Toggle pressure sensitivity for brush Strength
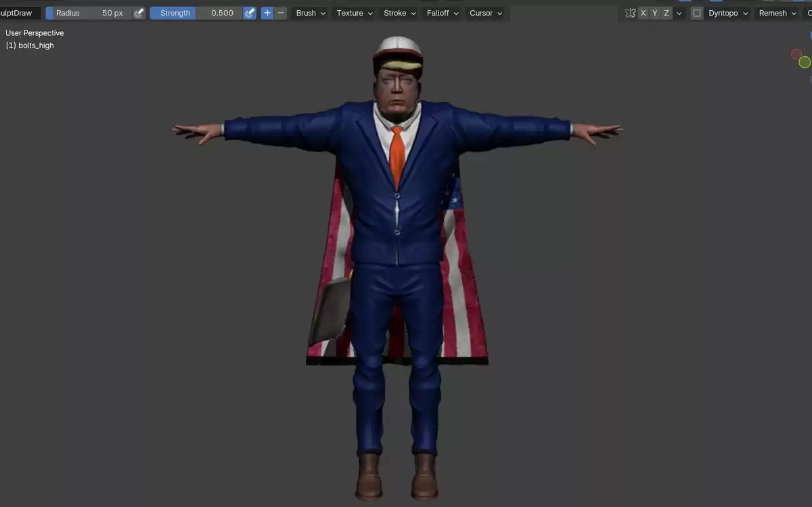The width and height of the screenshot is (812, 507). point(250,13)
